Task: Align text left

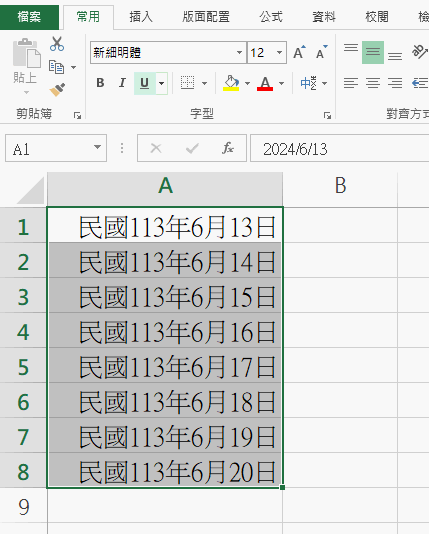Action: [351, 83]
